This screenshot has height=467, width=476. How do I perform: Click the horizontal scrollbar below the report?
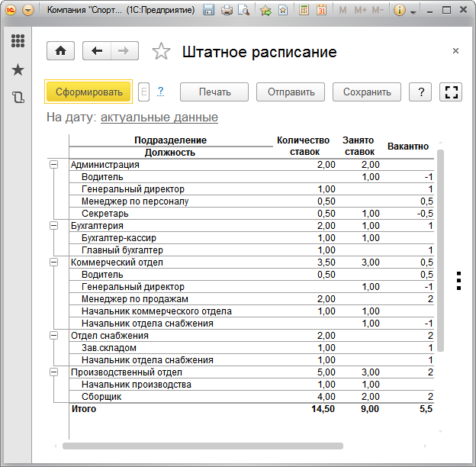click(203, 446)
